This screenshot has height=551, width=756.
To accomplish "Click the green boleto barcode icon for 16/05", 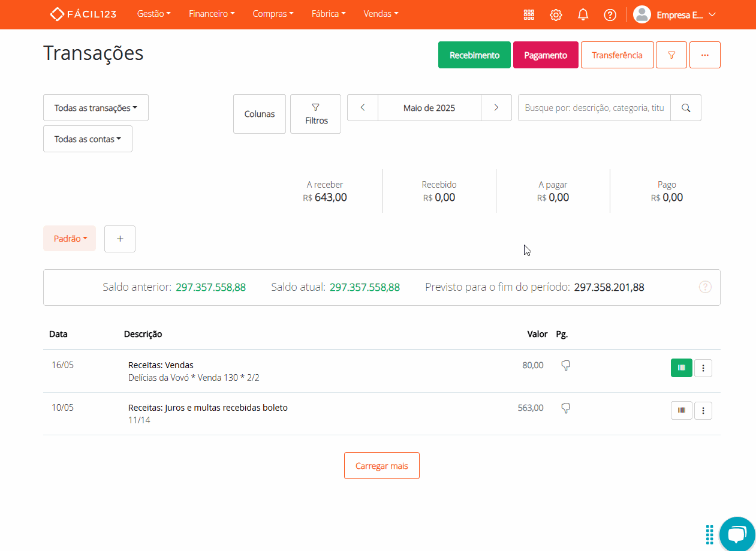I will pyautogui.click(x=681, y=368).
